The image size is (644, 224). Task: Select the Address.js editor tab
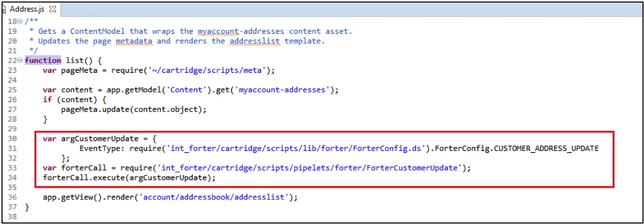30,9
